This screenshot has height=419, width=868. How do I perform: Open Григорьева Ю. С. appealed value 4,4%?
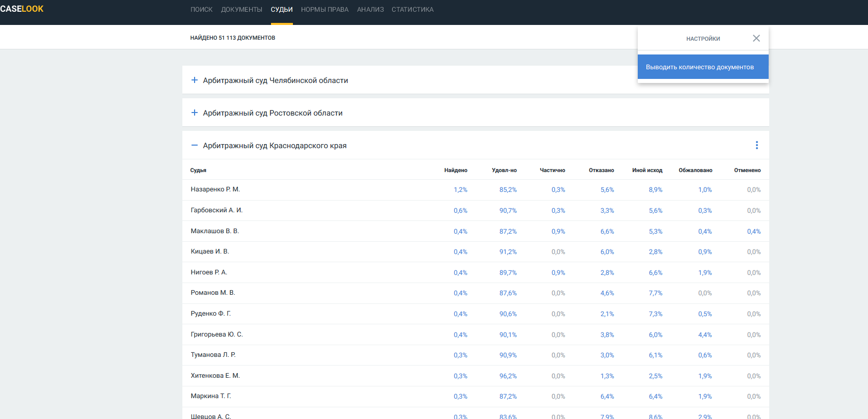[705, 335]
